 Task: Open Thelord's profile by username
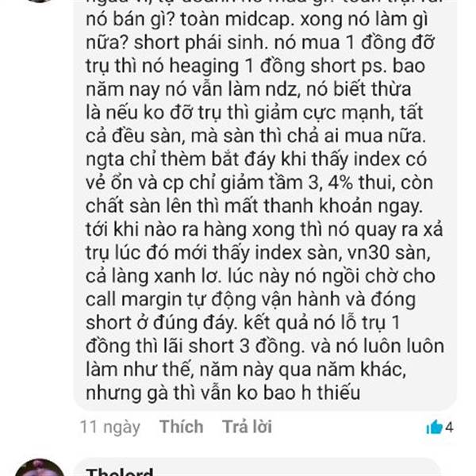tap(120, 472)
